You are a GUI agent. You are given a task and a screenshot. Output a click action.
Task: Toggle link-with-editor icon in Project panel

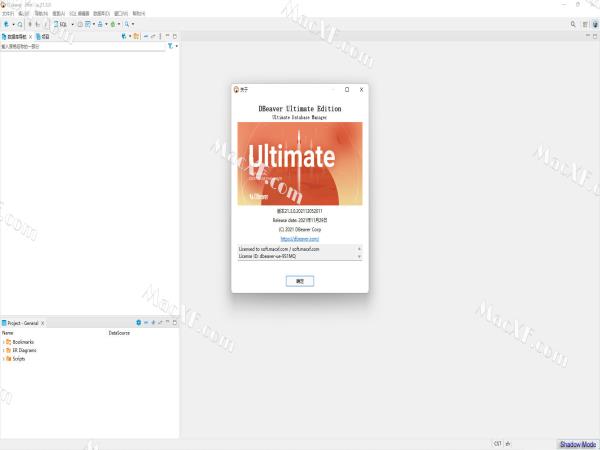pyautogui.click(x=160, y=323)
